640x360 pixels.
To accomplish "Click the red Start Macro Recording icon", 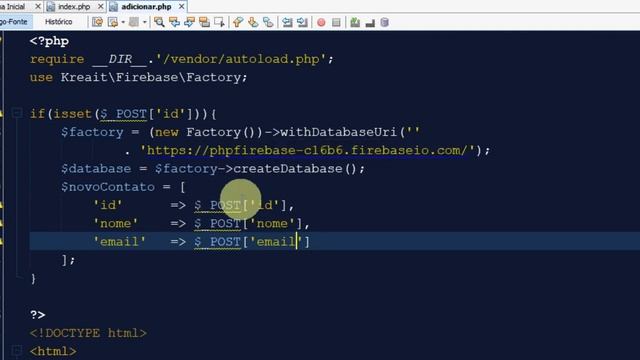I will pyautogui.click(x=321, y=22).
